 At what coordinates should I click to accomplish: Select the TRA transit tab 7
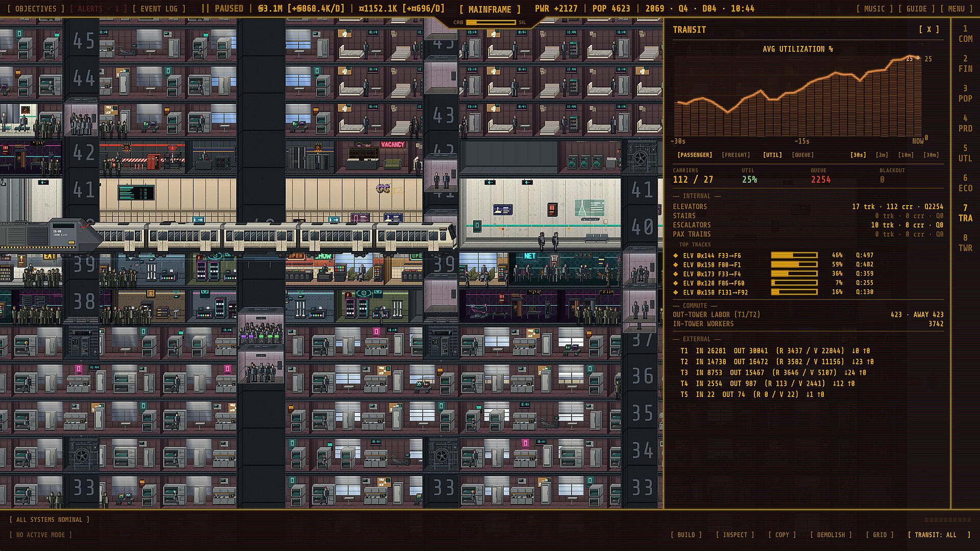tap(965, 213)
